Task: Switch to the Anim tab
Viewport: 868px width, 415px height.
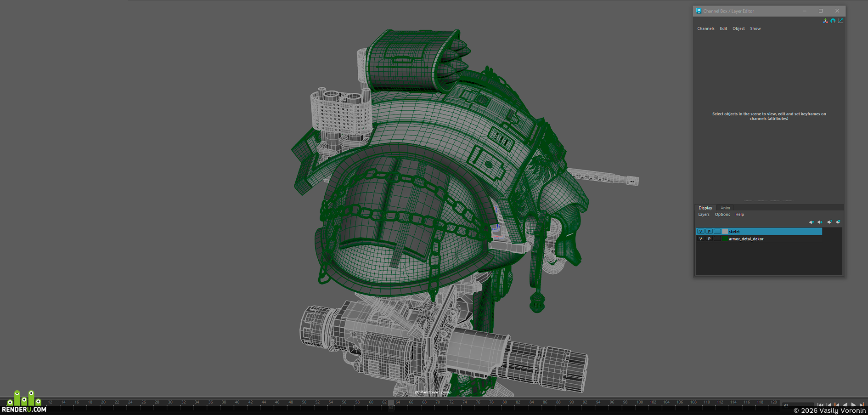Action: [x=725, y=208]
